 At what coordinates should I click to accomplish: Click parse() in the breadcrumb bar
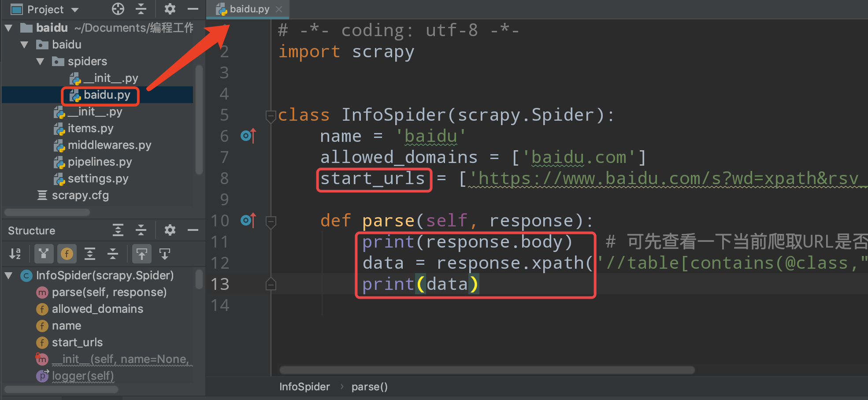[369, 386]
